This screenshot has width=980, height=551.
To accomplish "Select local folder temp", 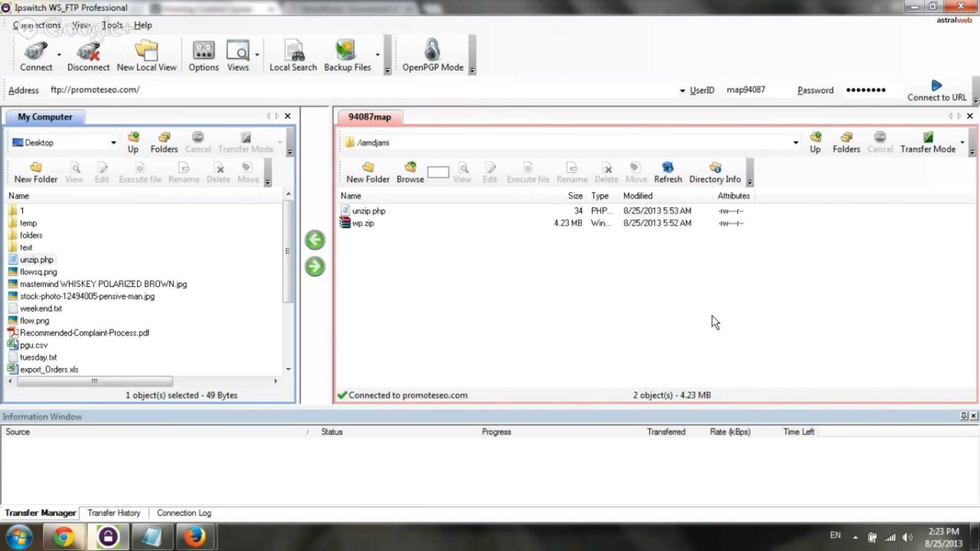I will coord(28,223).
